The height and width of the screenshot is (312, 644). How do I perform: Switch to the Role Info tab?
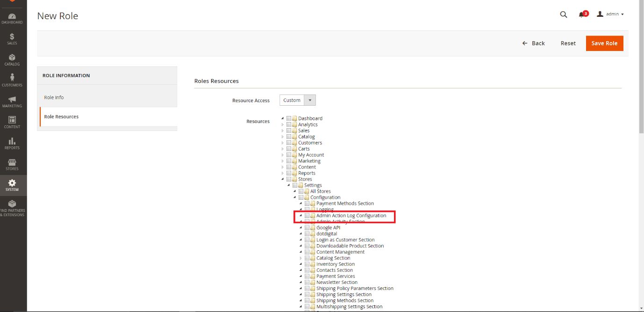[x=54, y=97]
